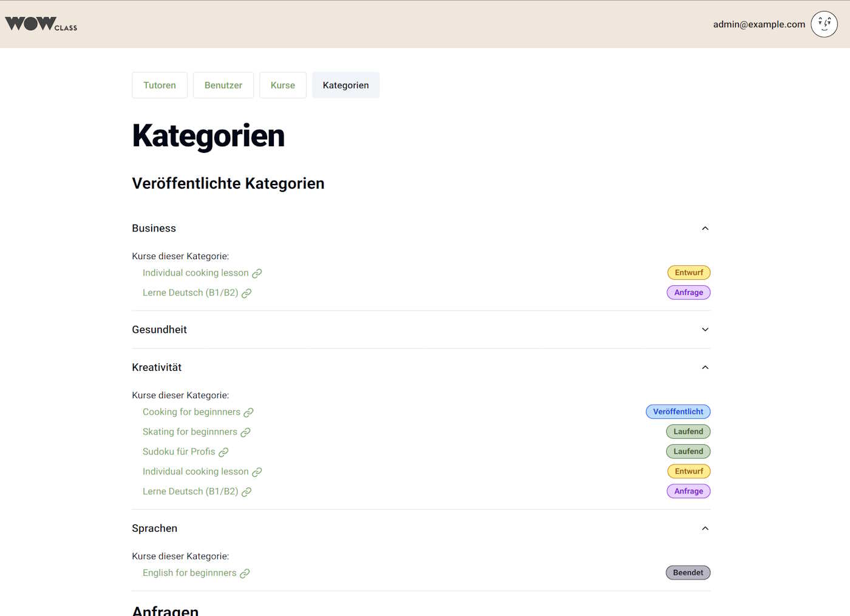Click the admin@example.com email text
Viewport: 850px width, 616px height.
click(759, 24)
